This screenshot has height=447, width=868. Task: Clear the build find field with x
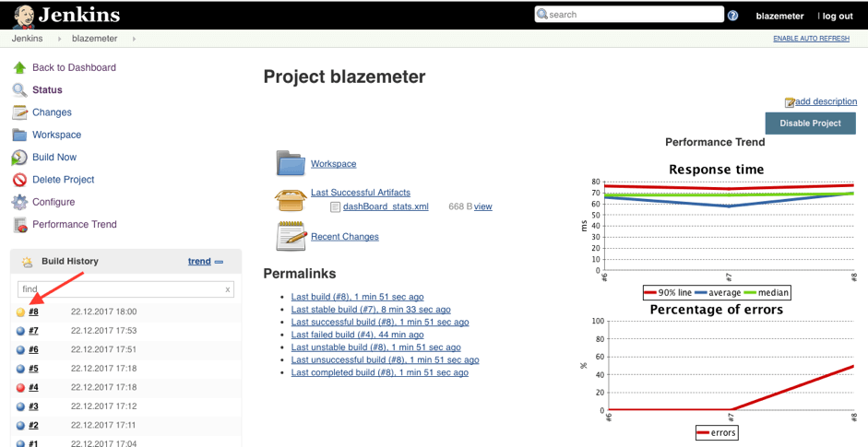228,289
